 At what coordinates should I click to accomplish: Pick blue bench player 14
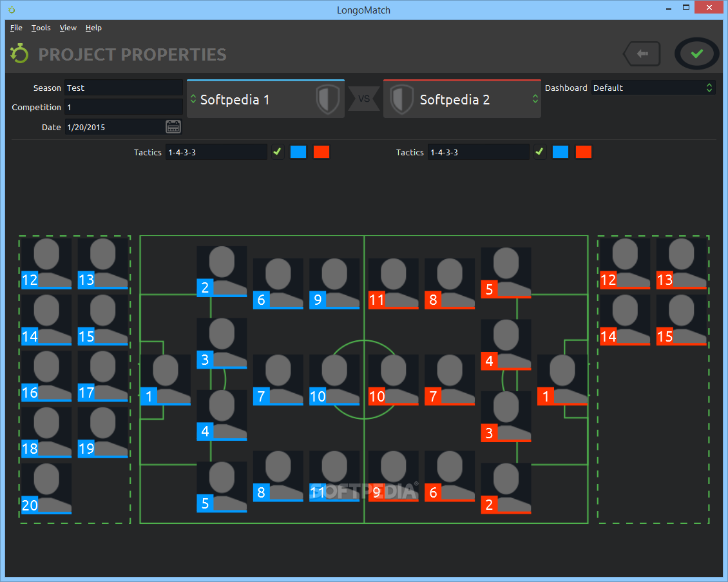click(46, 320)
